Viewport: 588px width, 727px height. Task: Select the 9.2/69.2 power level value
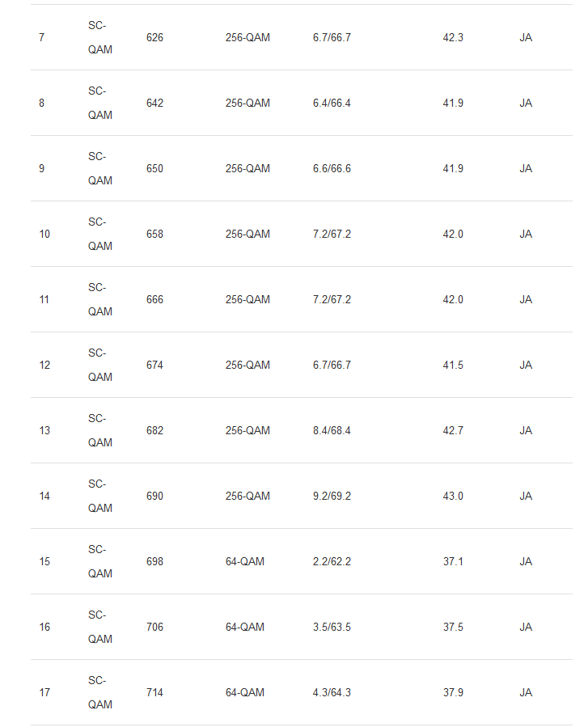332,497
